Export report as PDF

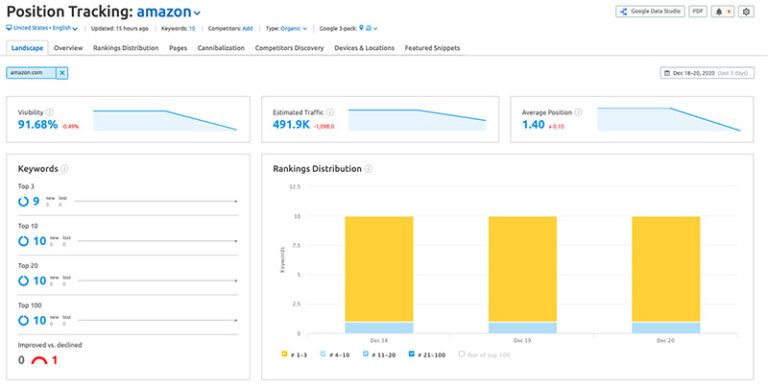click(x=698, y=12)
